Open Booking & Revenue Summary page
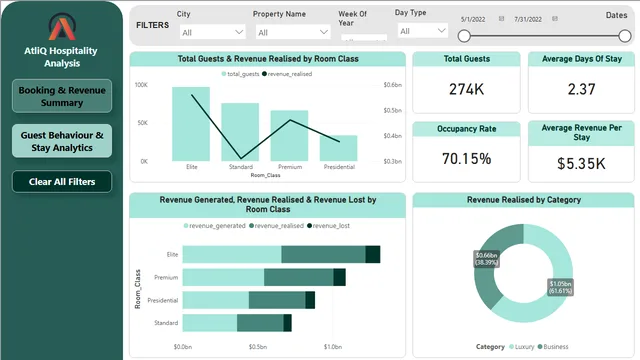 62,96
